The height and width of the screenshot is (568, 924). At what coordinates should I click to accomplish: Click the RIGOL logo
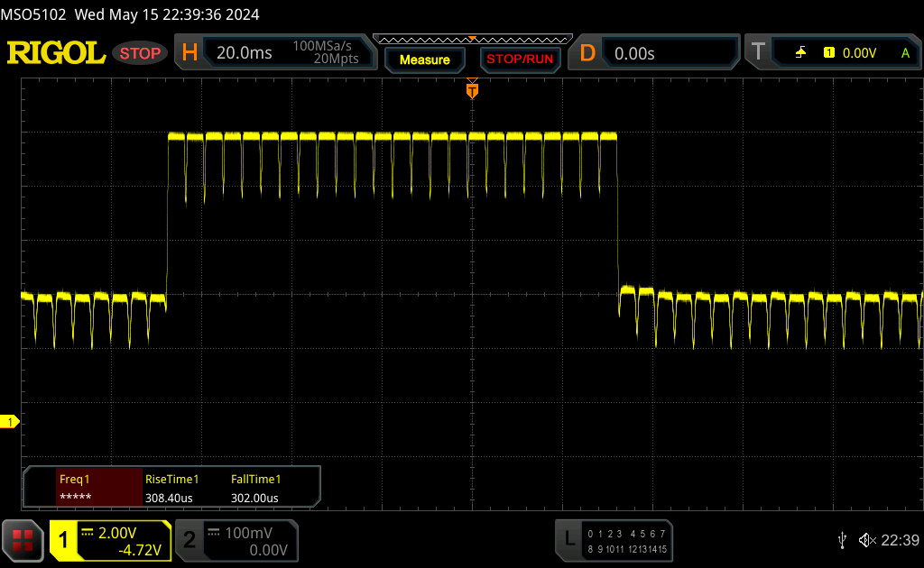[56, 53]
